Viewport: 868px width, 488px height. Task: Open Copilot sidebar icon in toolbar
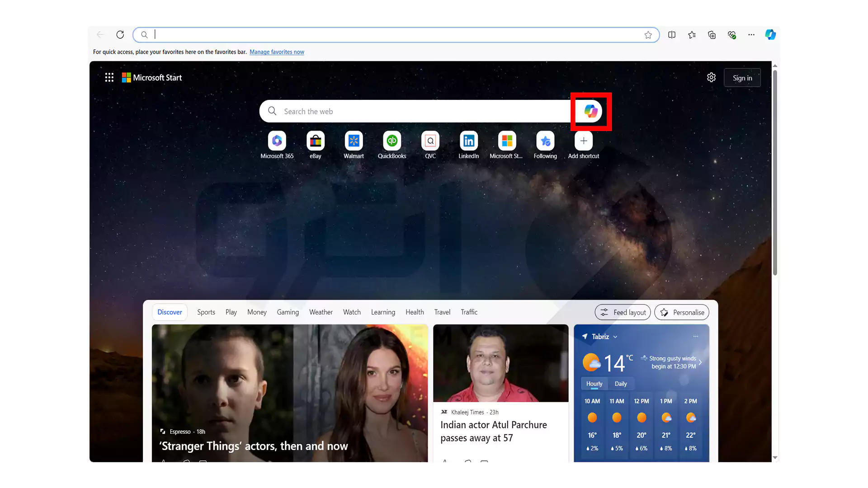770,35
